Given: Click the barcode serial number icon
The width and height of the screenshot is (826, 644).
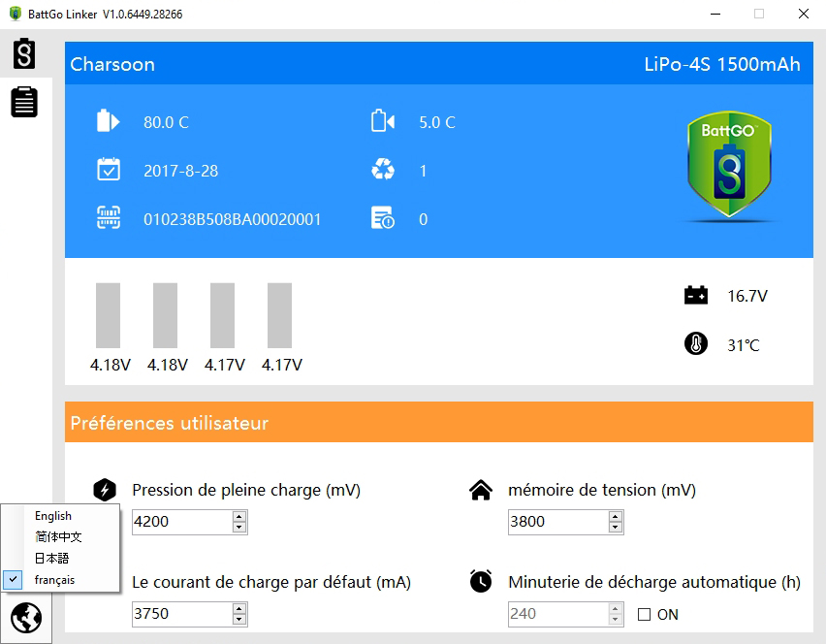Looking at the screenshot, I should [x=109, y=217].
